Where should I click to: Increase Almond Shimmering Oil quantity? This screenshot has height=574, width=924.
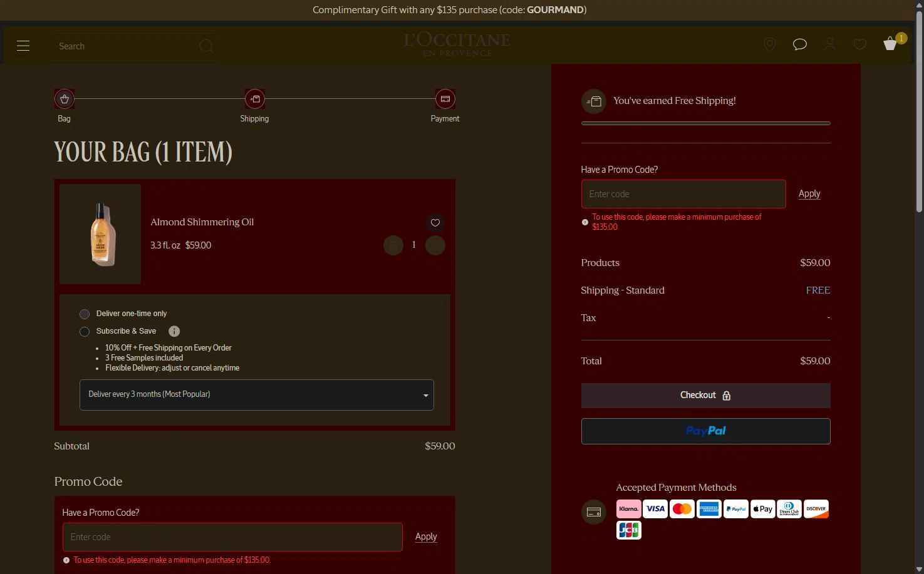(435, 245)
